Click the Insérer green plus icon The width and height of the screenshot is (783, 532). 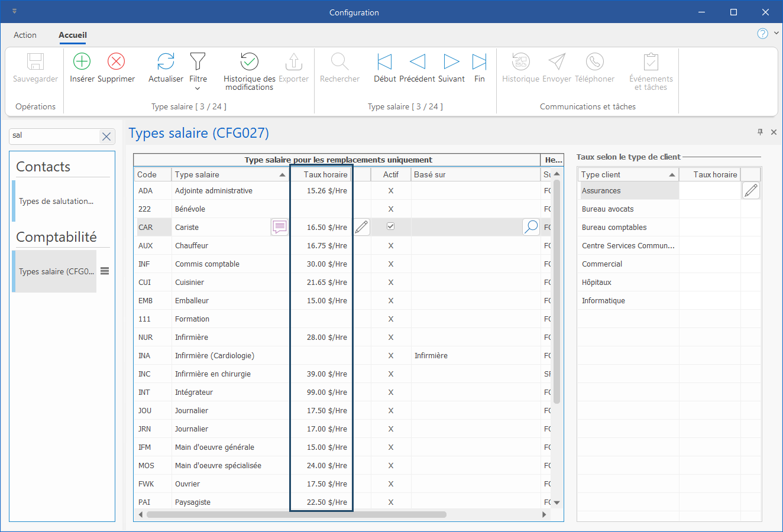tap(82, 61)
